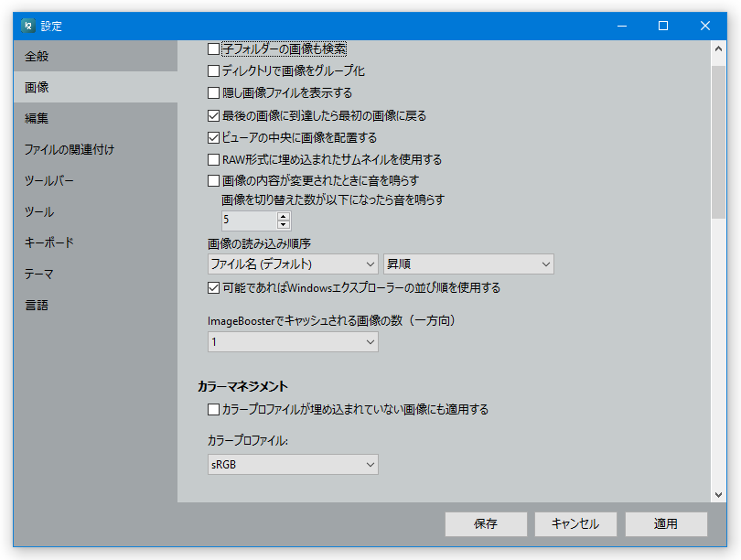Image resolution: width=741 pixels, height=560 pixels.
Task: Click the number field showing 5
Action: (250, 221)
